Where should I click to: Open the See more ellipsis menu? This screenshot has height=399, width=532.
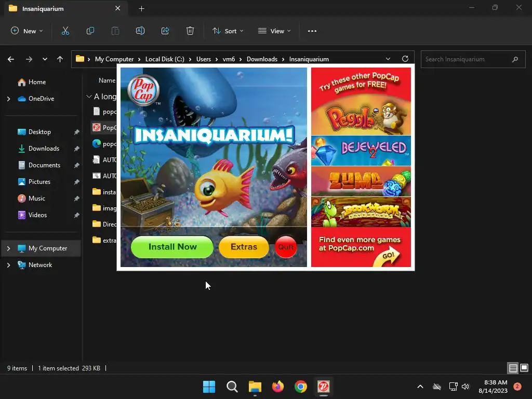(312, 31)
